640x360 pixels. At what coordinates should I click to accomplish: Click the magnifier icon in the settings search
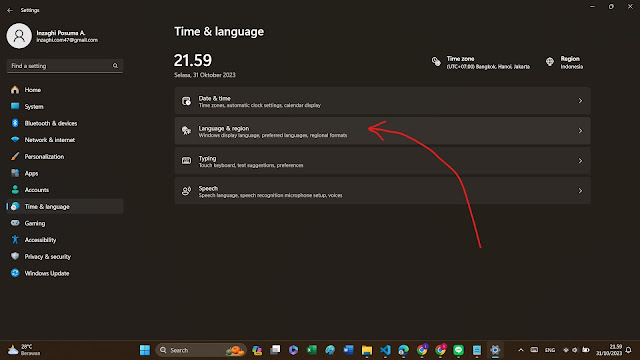pyautogui.click(x=116, y=66)
